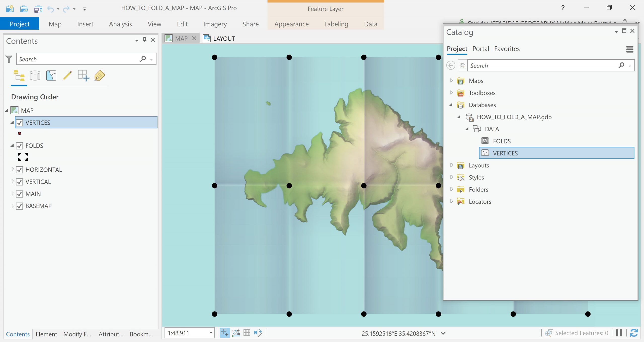
Task: Open the map scale dropdown
Action: click(x=211, y=333)
